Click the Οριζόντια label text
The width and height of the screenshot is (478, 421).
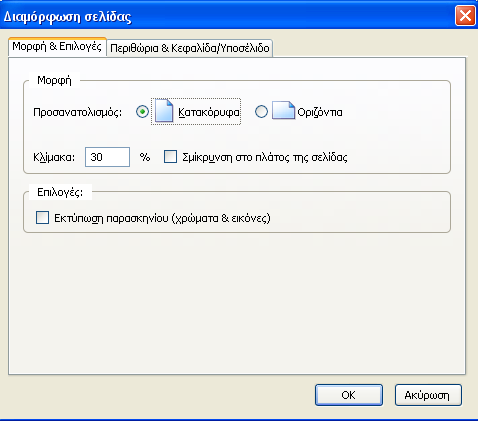pyautogui.click(x=320, y=112)
